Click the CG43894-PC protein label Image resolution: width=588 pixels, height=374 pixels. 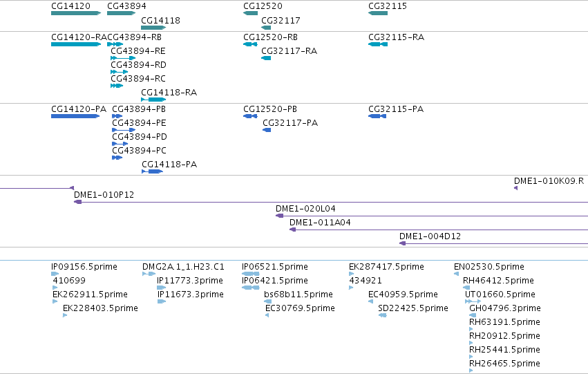139,151
